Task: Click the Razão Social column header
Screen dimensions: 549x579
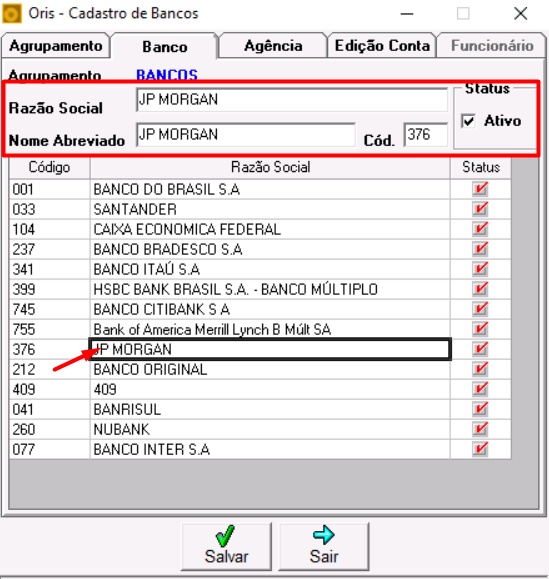Action: pos(270,168)
